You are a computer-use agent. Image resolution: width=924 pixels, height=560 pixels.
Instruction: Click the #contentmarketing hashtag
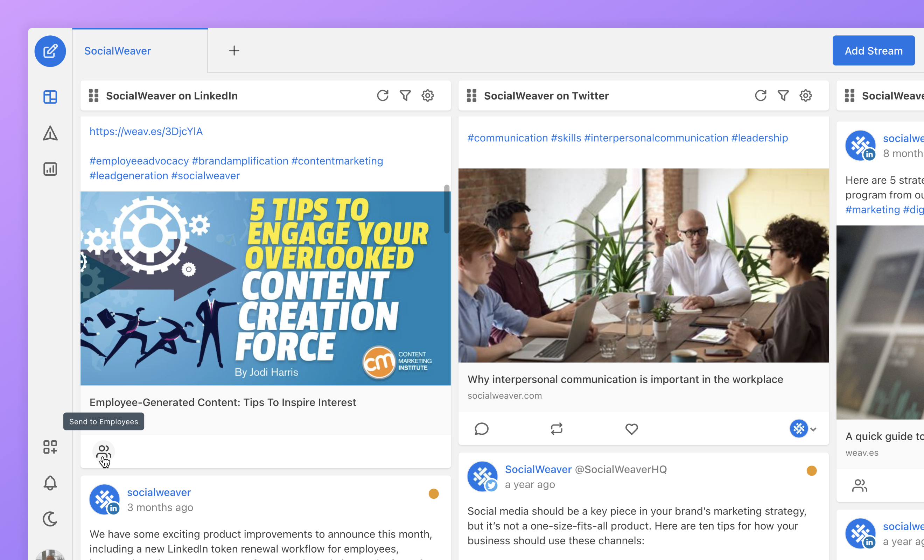point(337,161)
